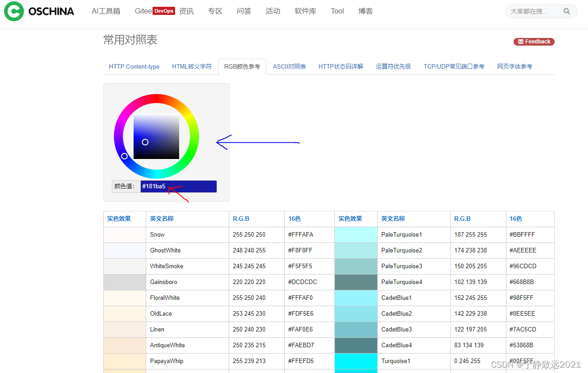Viewport: 588px width, 373px height.
Task: Click the OldLace name cell
Action: tap(187, 314)
